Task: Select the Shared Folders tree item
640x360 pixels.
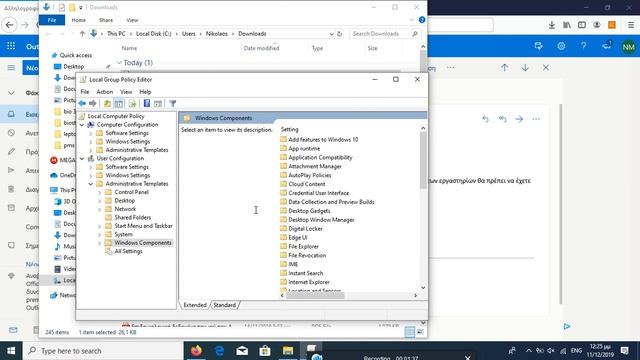Action: (x=132, y=218)
